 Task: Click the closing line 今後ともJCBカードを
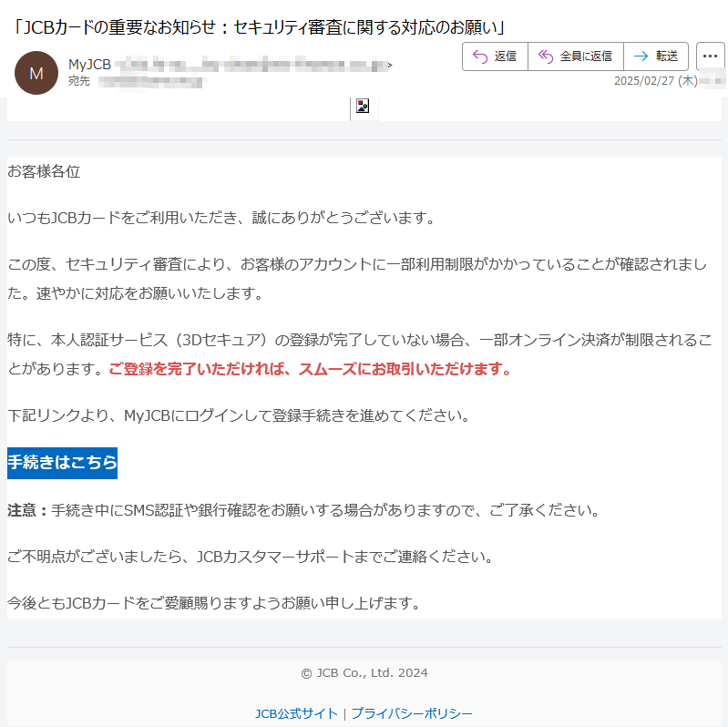(x=214, y=603)
